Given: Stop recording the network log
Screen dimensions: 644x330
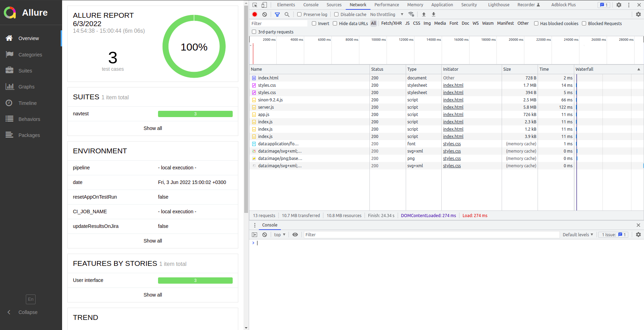Looking at the screenshot, I should click(x=254, y=14).
